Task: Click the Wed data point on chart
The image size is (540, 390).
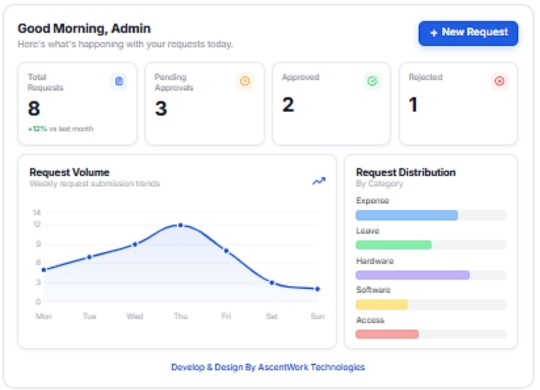Action: 135,244
